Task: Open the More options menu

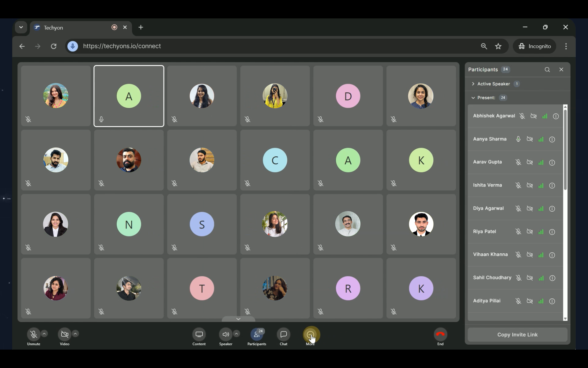Action: coord(311,334)
